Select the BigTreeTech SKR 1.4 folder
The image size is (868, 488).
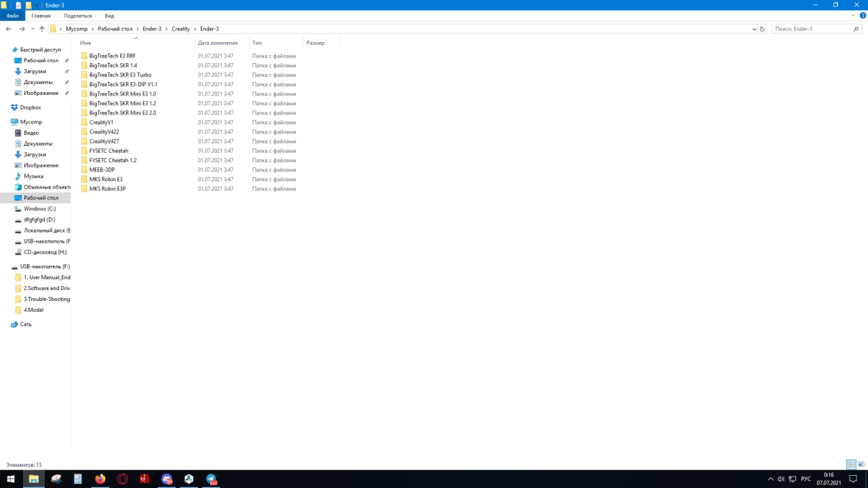(x=113, y=66)
